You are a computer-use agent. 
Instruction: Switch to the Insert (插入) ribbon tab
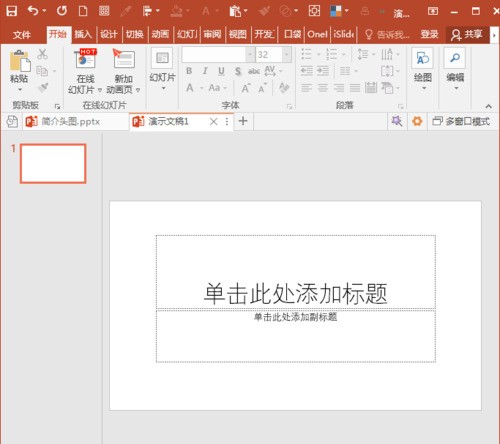[x=83, y=34]
